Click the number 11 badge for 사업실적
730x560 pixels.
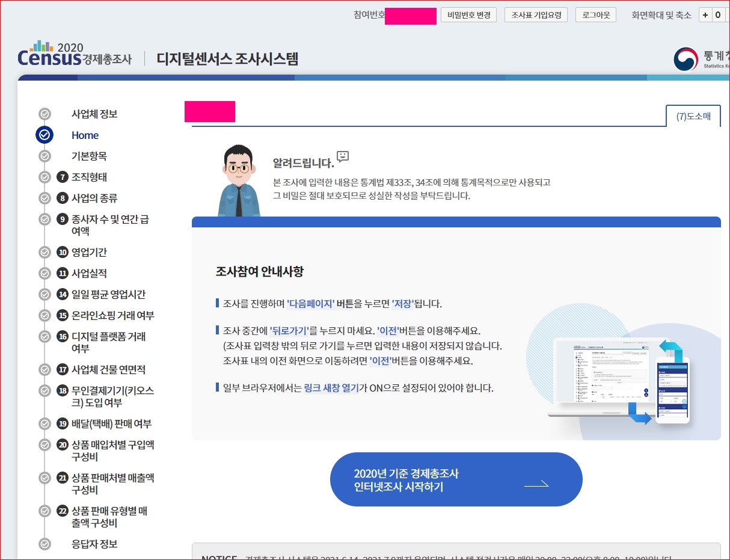(63, 274)
